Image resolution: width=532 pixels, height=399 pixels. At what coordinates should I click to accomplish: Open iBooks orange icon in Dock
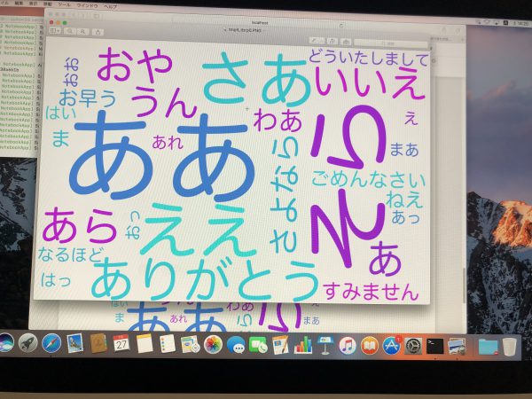coord(370,346)
